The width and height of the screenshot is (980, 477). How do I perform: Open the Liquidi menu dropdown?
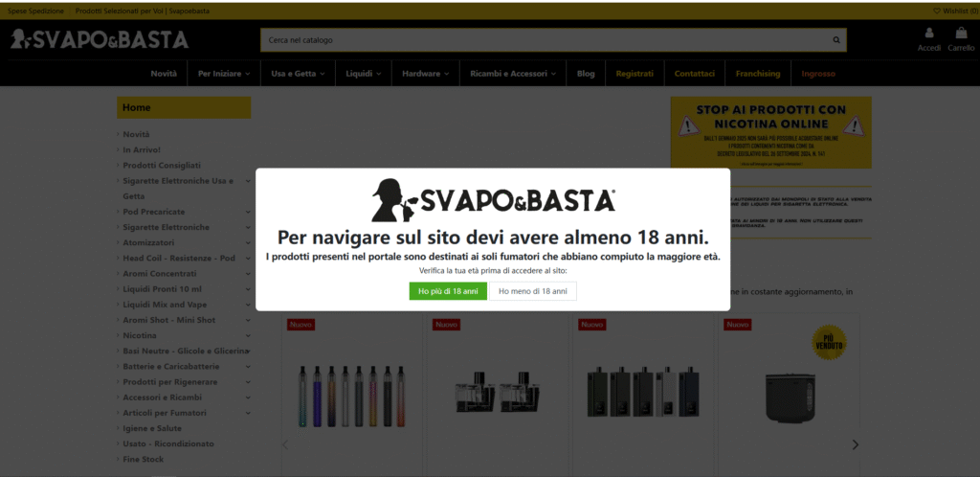tap(364, 74)
